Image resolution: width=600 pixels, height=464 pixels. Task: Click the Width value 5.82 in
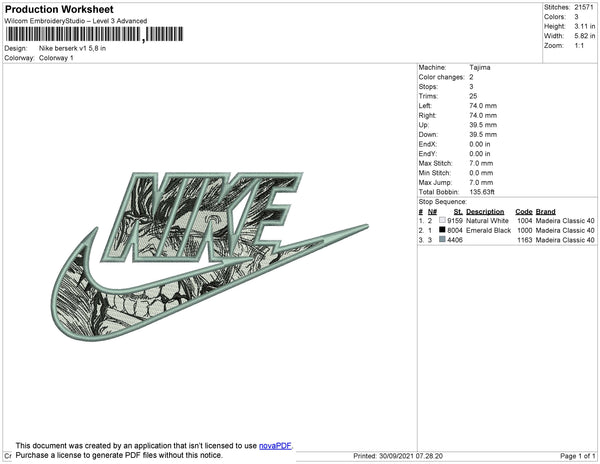tap(585, 36)
